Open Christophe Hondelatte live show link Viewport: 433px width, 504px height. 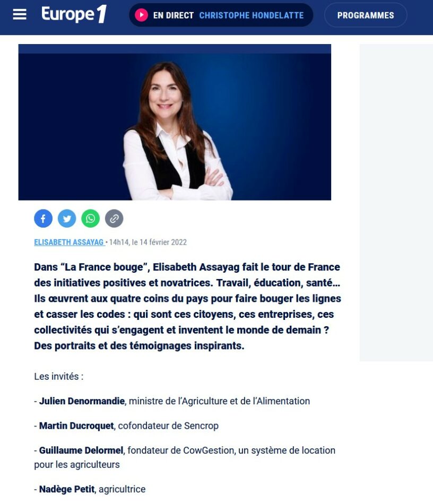click(x=252, y=15)
